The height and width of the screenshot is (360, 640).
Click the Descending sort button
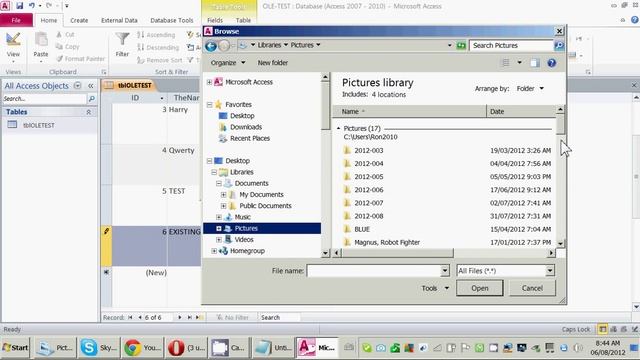pyautogui.click(x=158, y=47)
